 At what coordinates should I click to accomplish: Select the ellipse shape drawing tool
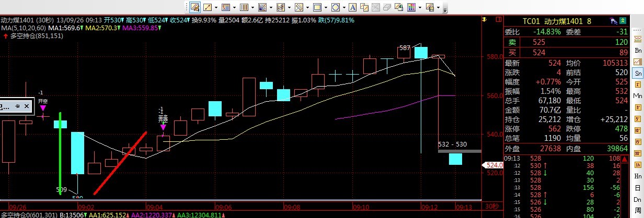[335, 7]
